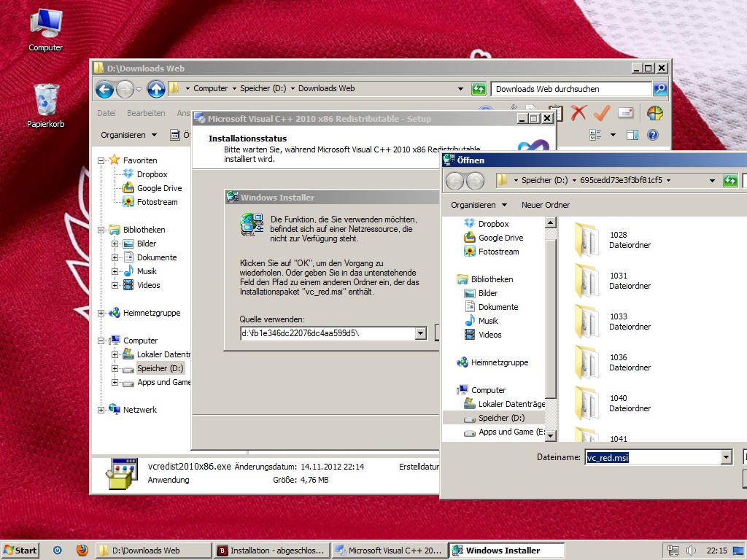This screenshot has width=747, height=560.
Task: Expand the Netzwerk tree node
Action: 101,410
